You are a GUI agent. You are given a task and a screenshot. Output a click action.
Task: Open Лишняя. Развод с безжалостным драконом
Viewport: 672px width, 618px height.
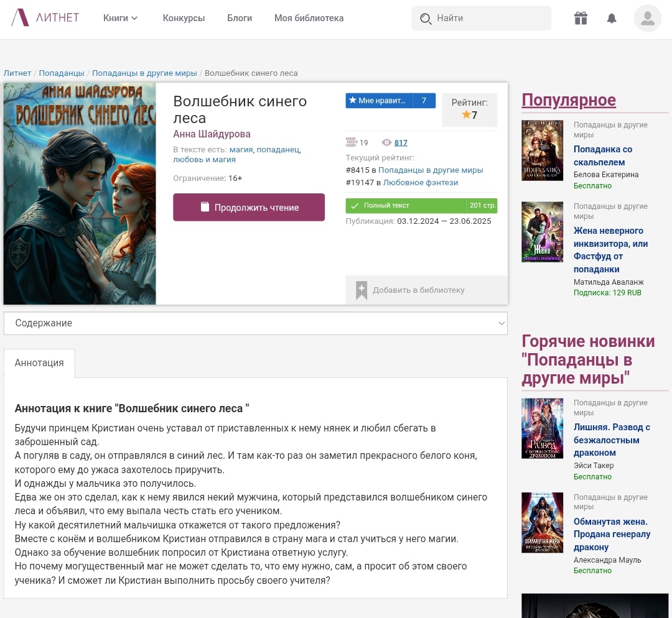(612, 440)
